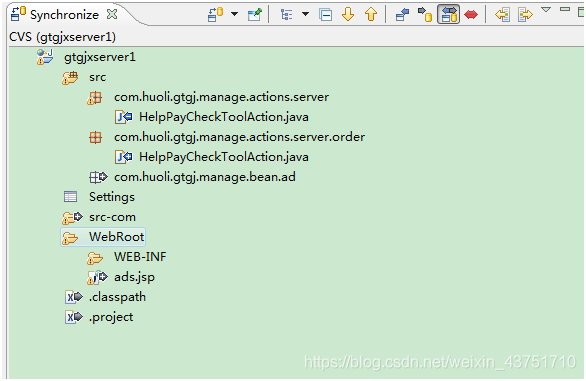The width and height of the screenshot is (586, 381).
Task: Click the actions.server.order package icon
Action: click(95, 137)
